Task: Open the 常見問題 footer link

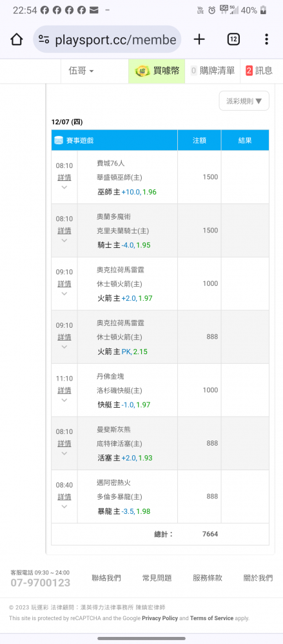Action: tap(157, 578)
